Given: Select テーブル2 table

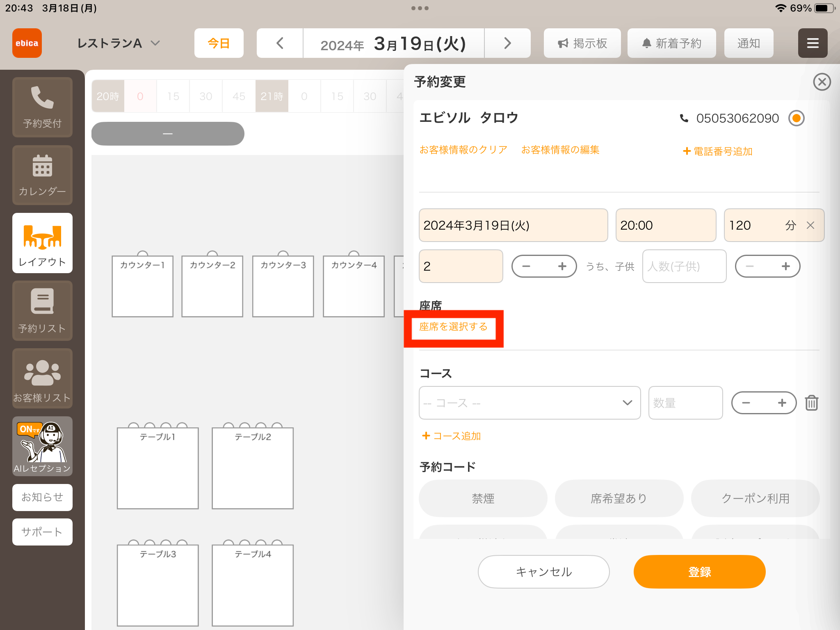Looking at the screenshot, I should 253,468.
